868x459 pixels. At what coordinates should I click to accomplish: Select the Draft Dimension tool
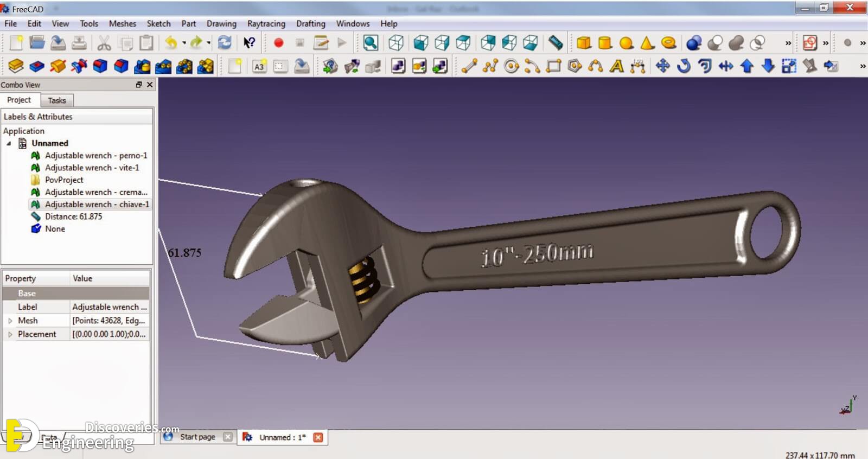pyautogui.click(x=638, y=66)
